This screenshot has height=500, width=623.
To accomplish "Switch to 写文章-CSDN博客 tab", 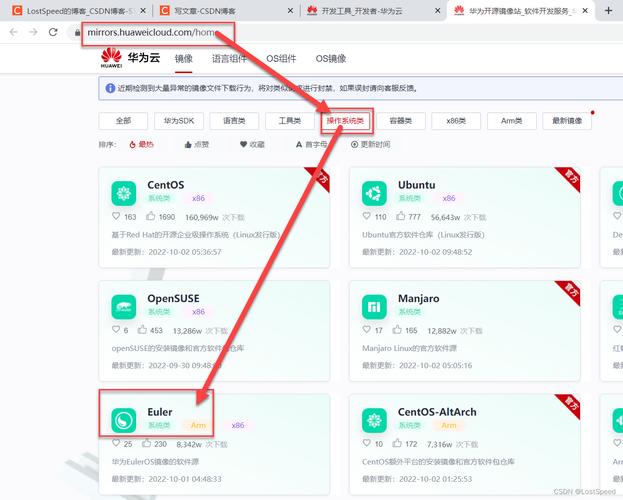I will (226, 11).
